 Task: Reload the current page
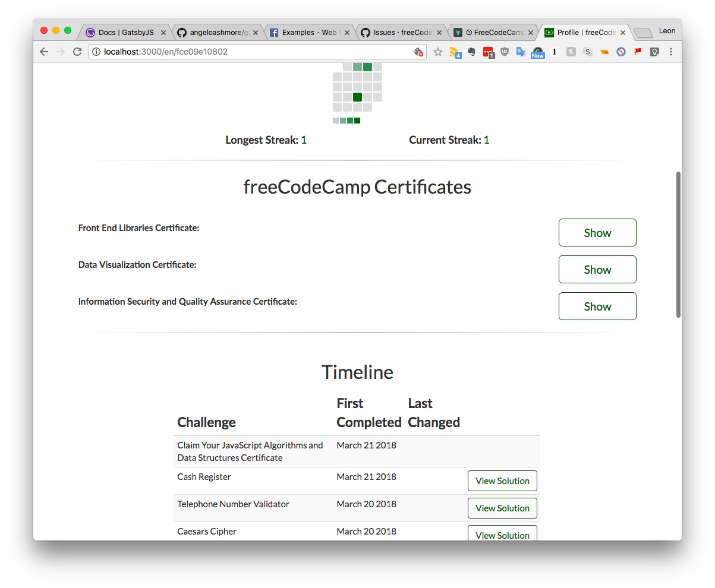[77, 52]
